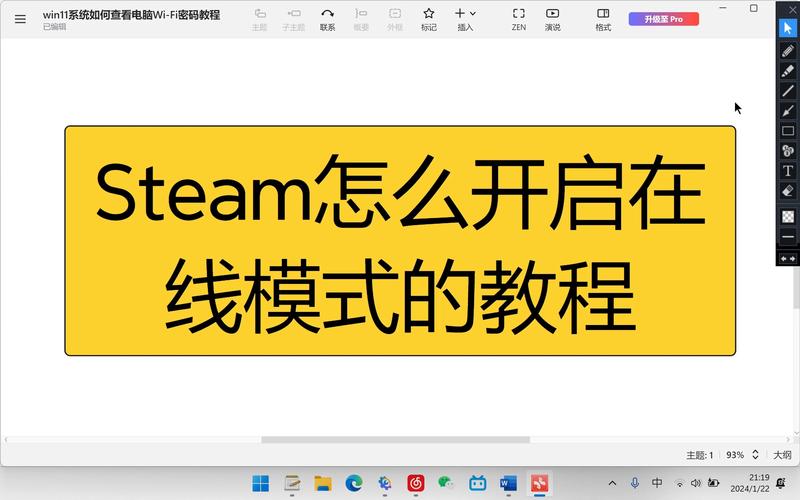The height and width of the screenshot is (500, 800).
Task: Select the highlighter marker tool
Action: point(788,70)
